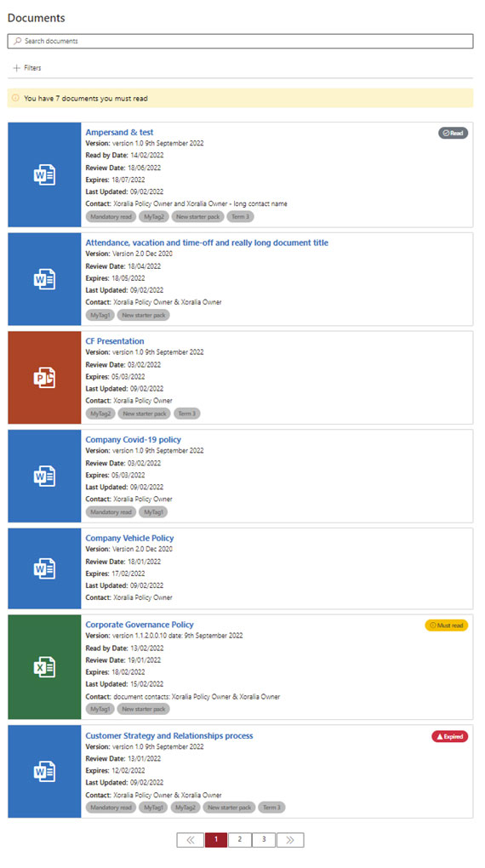Select Mandatory read tag on Covid-19 policy
This screenshot has height=868, width=485.
[111, 512]
